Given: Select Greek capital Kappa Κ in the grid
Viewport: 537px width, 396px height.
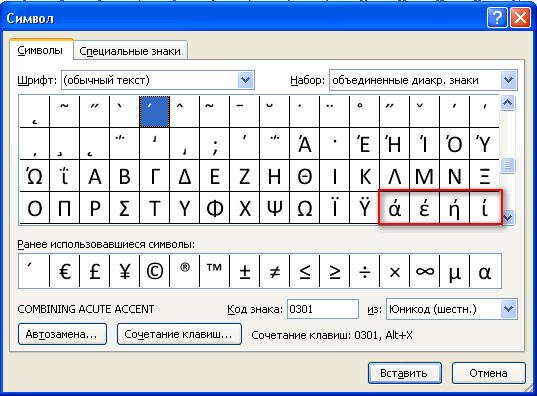Looking at the screenshot, I should 364,176.
